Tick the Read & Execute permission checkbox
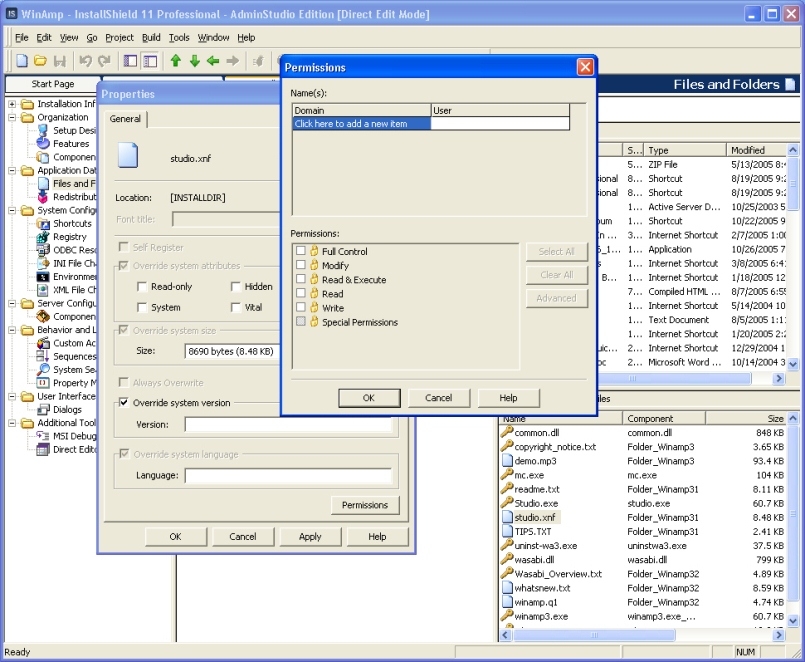 301,280
